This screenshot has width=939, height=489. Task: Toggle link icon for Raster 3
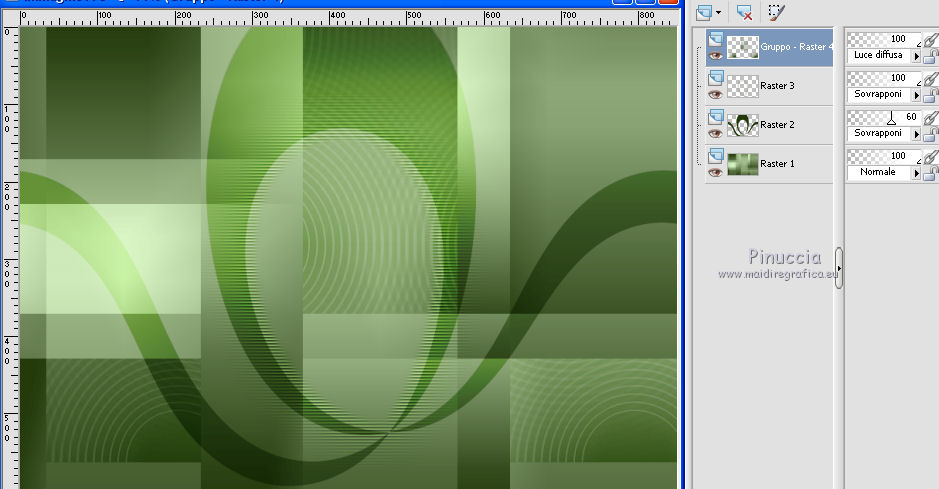point(931,78)
